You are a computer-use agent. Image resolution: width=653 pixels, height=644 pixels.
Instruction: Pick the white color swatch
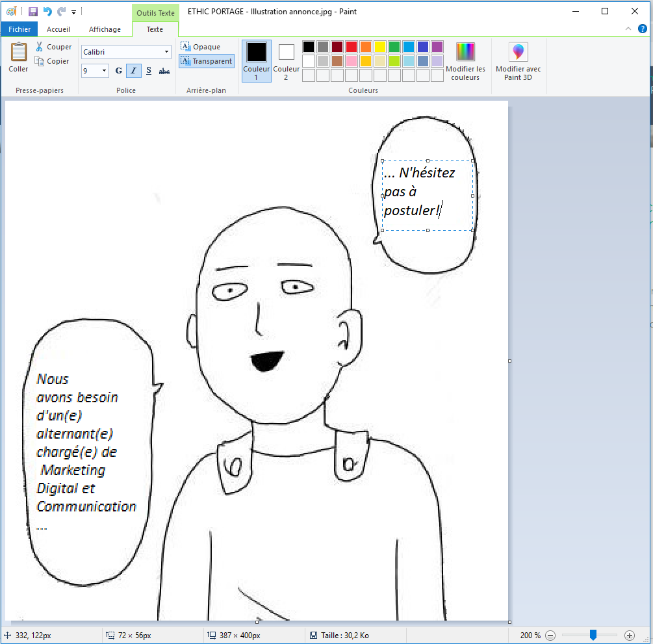click(x=309, y=61)
